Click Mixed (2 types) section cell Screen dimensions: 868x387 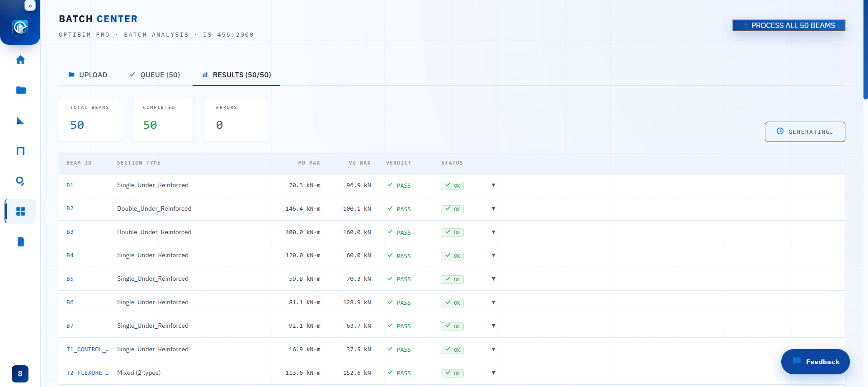[139, 373]
